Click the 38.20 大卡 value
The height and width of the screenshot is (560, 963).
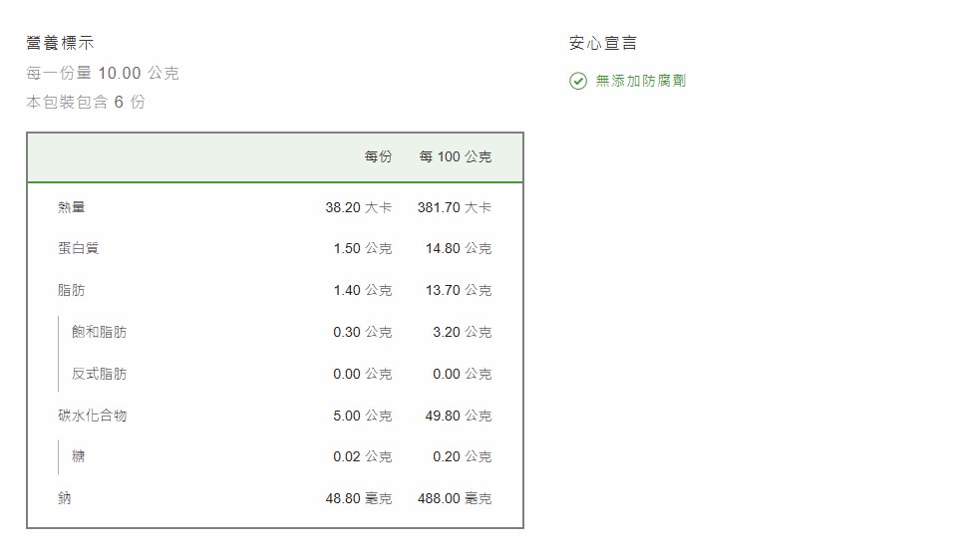pos(358,207)
